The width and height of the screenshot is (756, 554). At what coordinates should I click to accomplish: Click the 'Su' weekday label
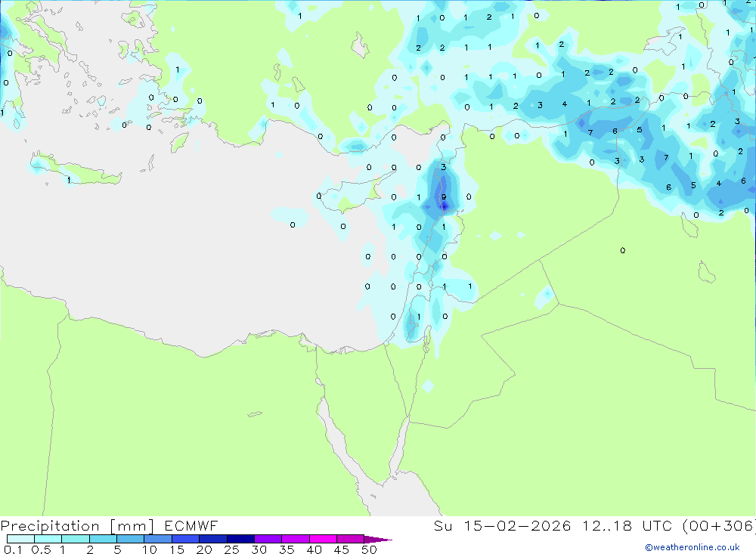(x=442, y=525)
